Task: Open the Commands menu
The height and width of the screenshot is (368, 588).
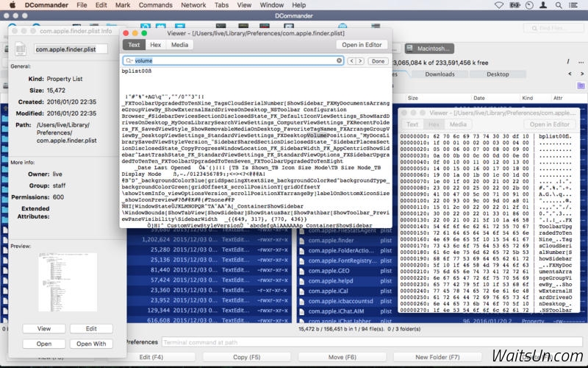Action: point(155,5)
